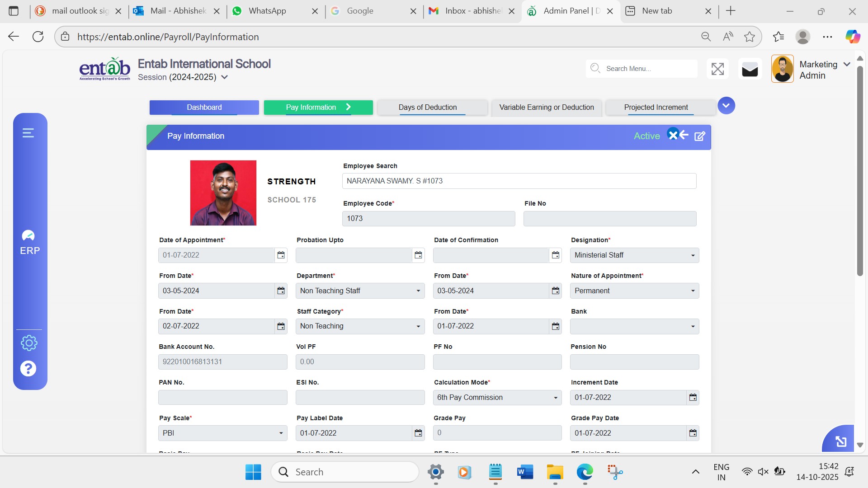Toggle the fullscreen expand icon in header
Image resolution: width=868 pixels, height=488 pixels.
click(717, 69)
